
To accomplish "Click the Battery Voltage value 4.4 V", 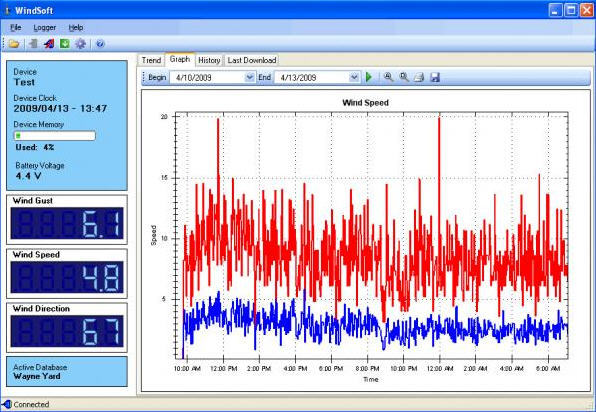I will pyautogui.click(x=29, y=176).
